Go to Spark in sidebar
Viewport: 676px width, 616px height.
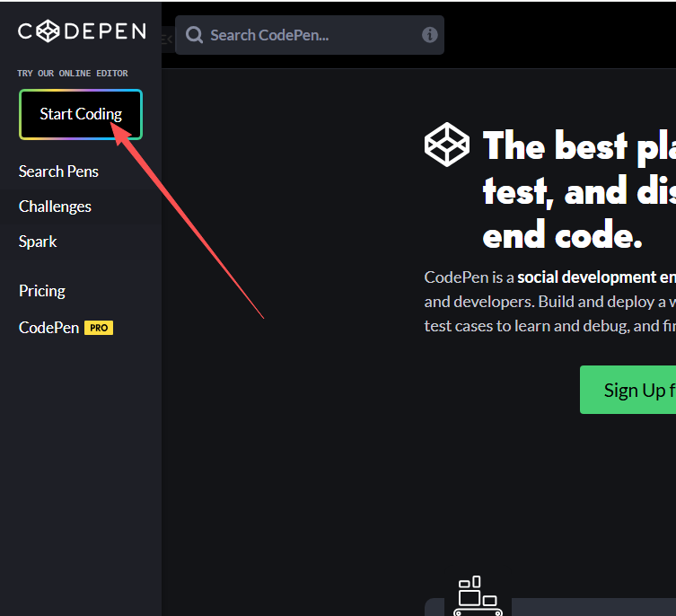click(38, 242)
